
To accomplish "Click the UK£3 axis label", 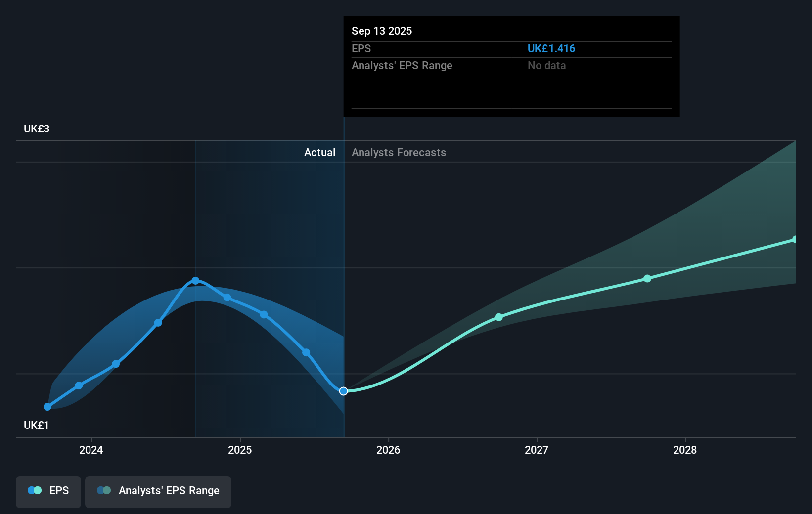I will pos(36,128).
